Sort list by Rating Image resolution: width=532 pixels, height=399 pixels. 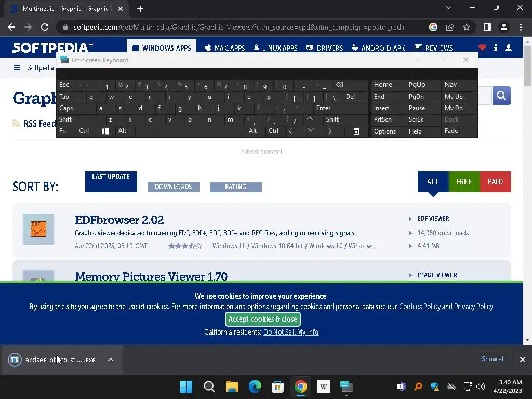236,187
